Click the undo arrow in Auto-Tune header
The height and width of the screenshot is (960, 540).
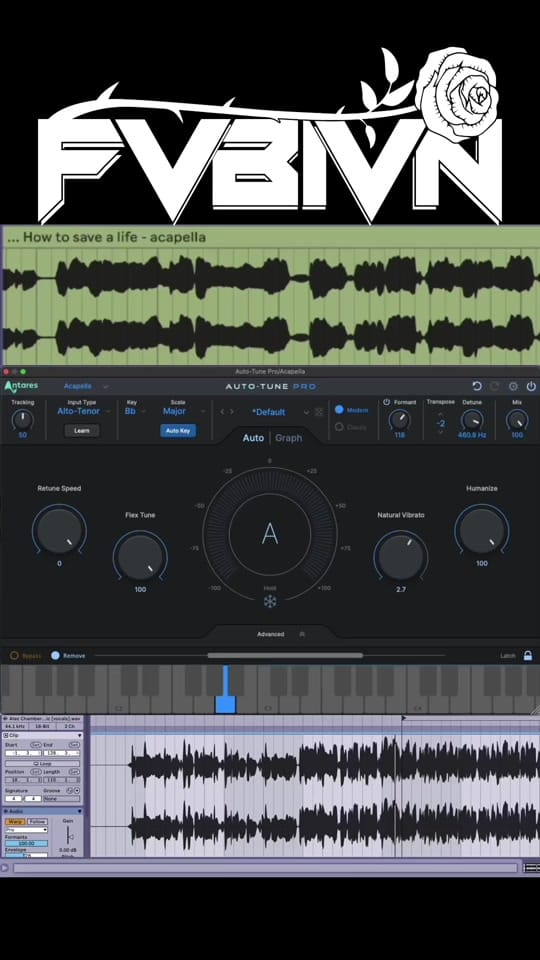pos(476,386)
